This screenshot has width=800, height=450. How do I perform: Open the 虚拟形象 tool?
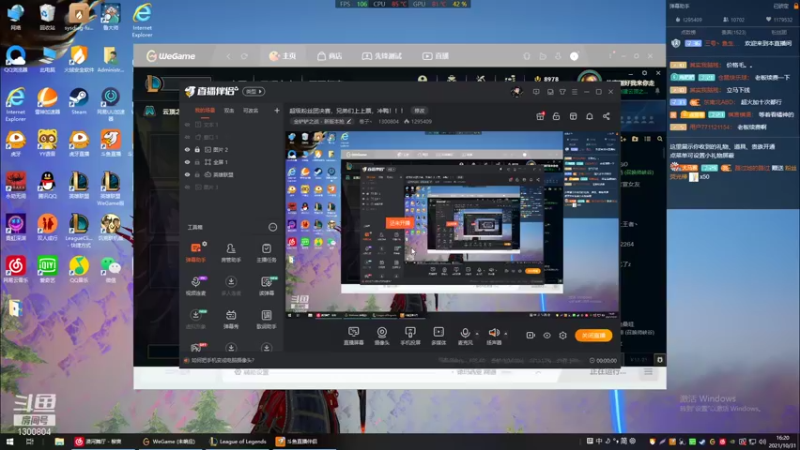196,319
